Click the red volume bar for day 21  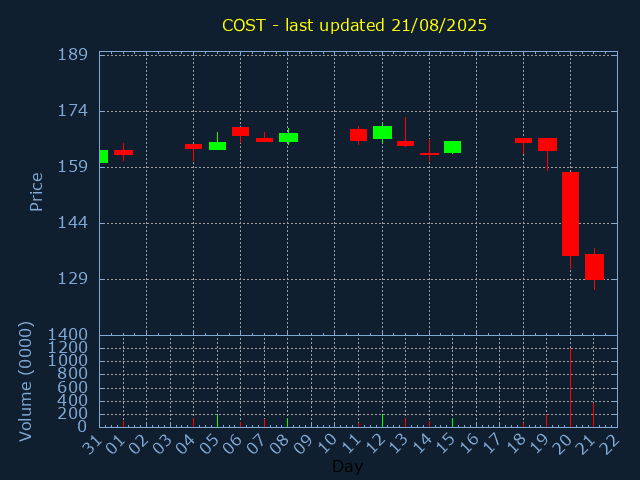point(593,415)
